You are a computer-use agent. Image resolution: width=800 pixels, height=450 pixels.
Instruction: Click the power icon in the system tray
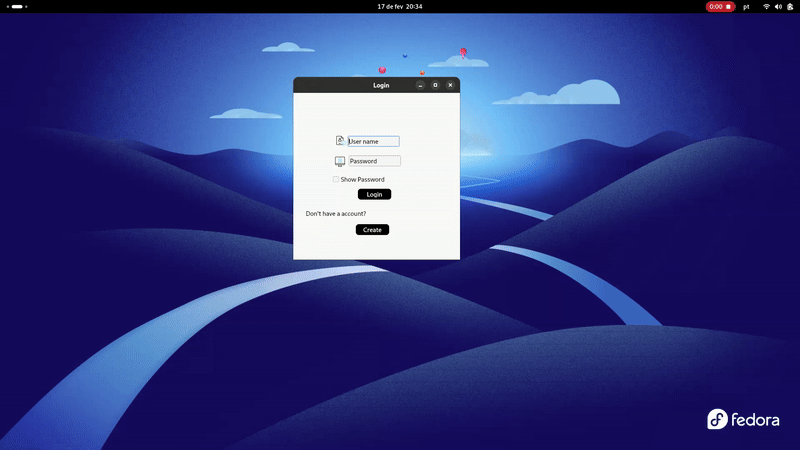pyautogui.click(x=789, y=6)
